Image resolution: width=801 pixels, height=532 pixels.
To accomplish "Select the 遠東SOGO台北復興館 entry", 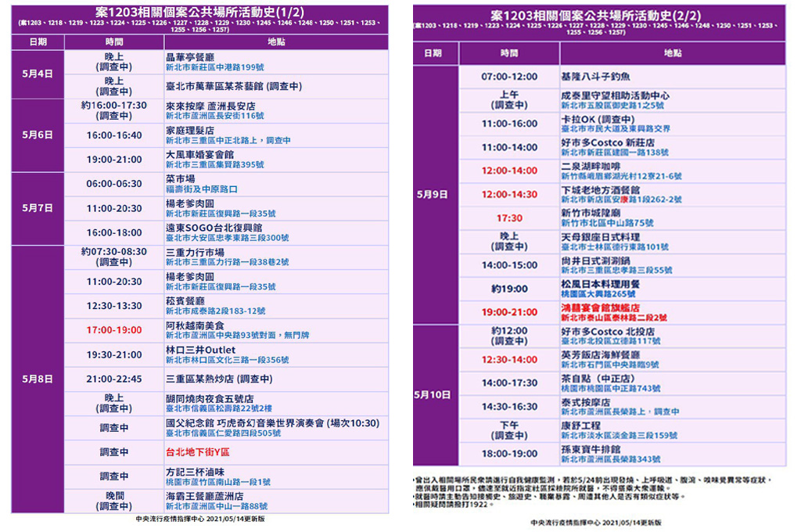I will pos(219,227).
